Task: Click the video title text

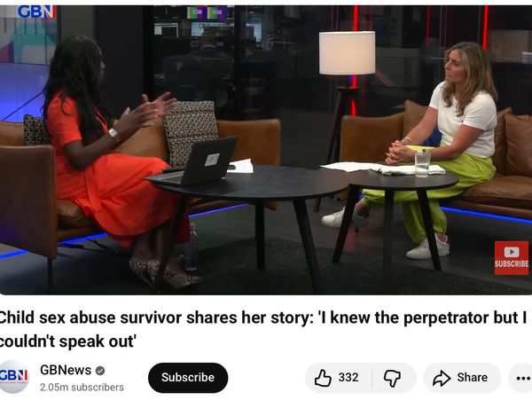Action: 263,329
